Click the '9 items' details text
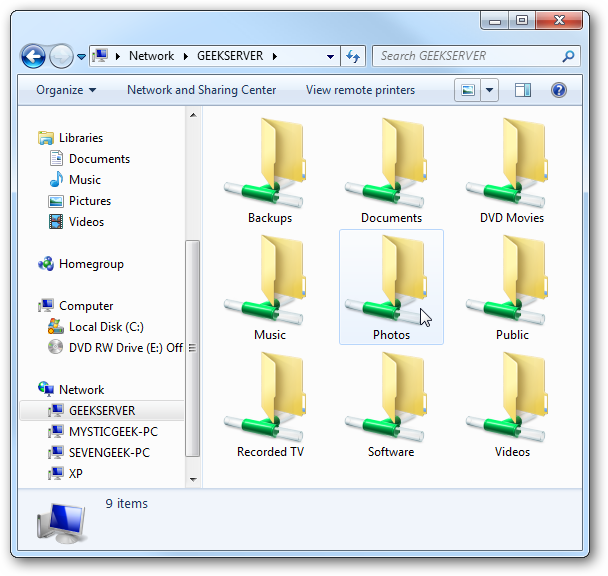 [126, 503]
